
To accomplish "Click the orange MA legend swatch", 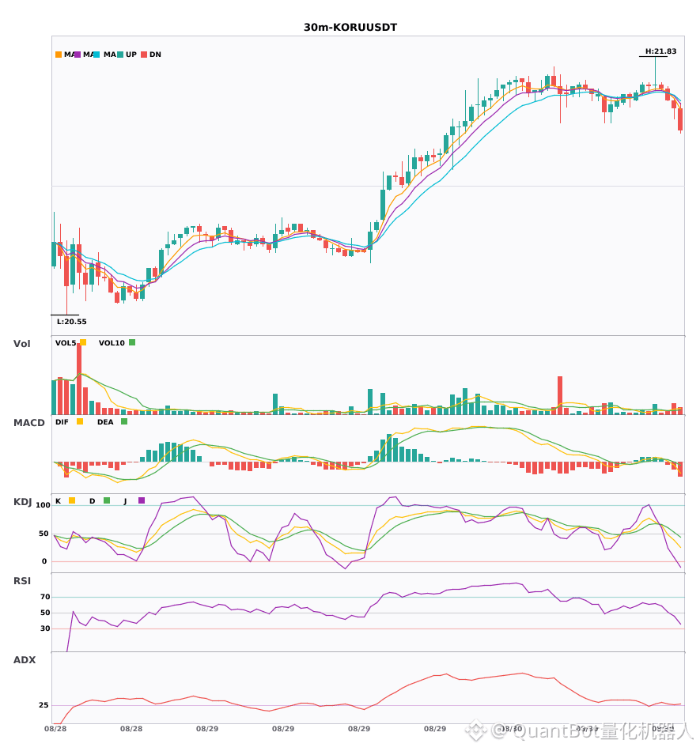I will [x=59, y=55].
